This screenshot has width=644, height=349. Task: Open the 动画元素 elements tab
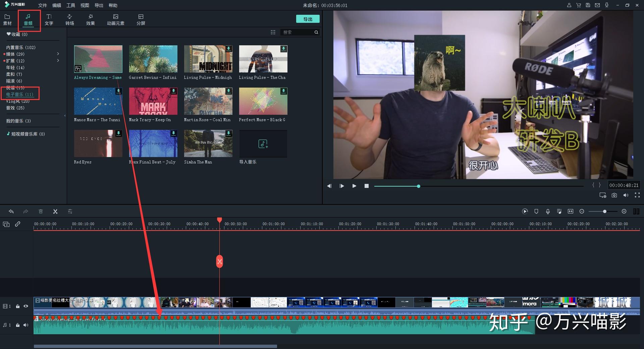[x=116, y=20]
